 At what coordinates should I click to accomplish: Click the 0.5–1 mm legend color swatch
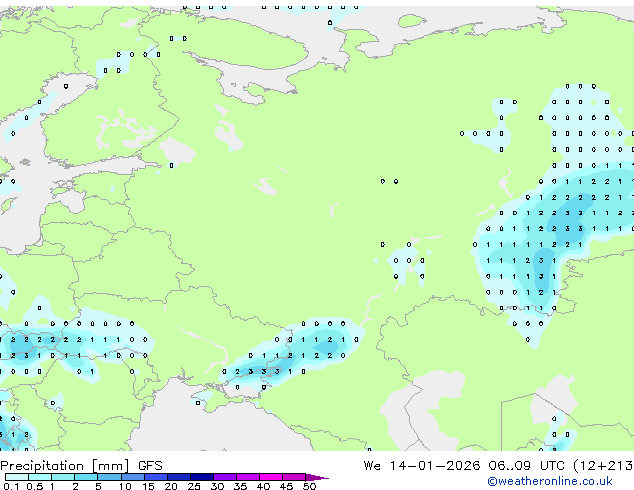(x=40, y=477)
